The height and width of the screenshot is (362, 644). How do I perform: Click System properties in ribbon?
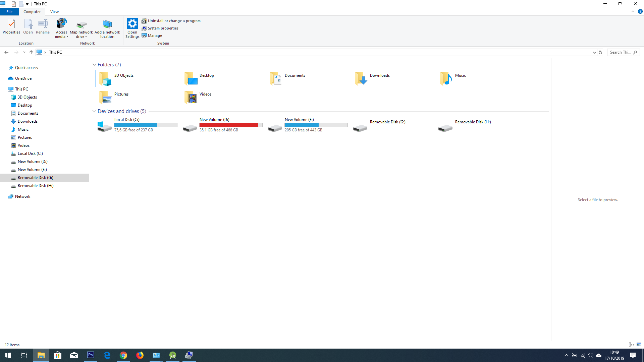click(x=163, y=28)
